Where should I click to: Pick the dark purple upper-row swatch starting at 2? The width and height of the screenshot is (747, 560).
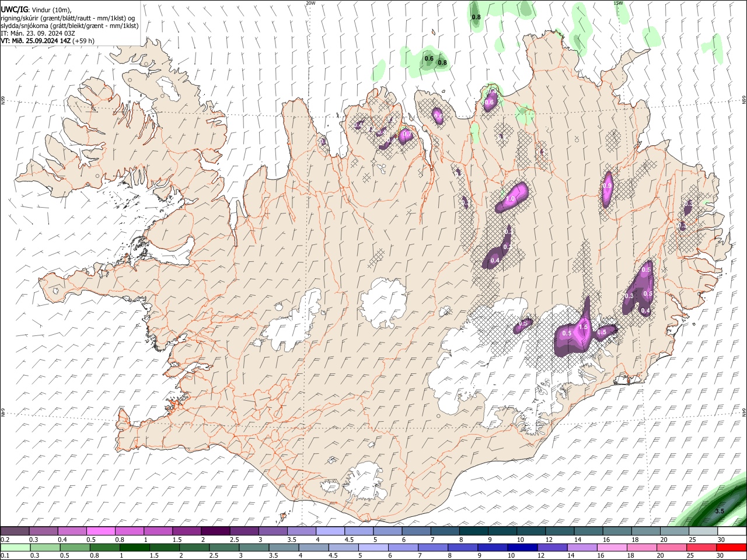click(215, 531)
